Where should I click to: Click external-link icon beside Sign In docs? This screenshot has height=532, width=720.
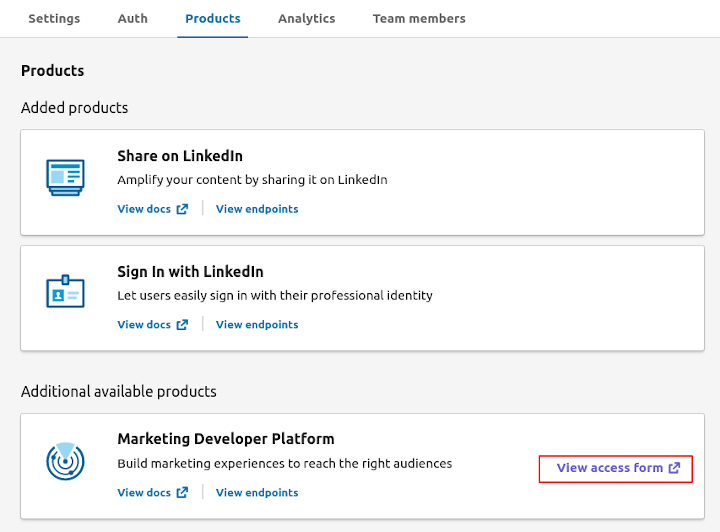[182, 325]
